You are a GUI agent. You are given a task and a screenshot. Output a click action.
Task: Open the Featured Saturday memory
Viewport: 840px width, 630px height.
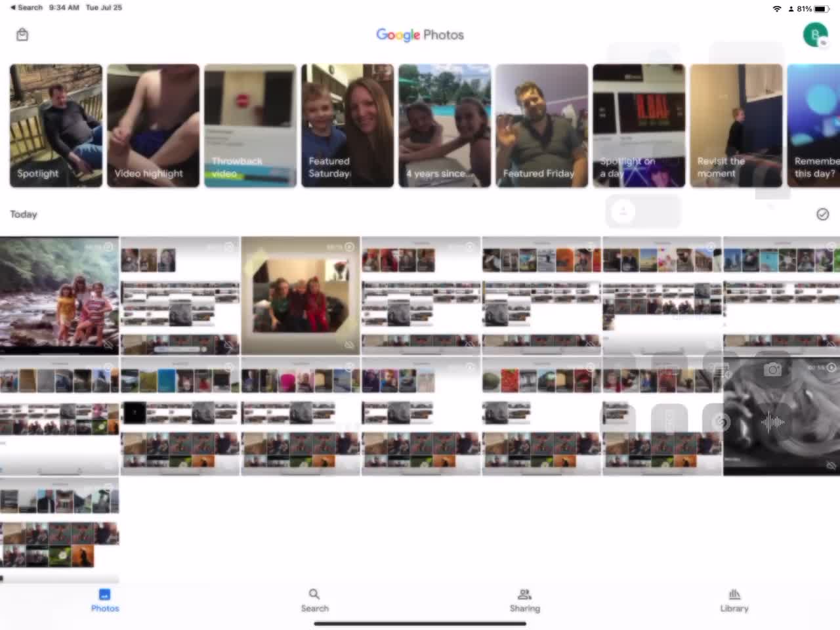point(347,125)
